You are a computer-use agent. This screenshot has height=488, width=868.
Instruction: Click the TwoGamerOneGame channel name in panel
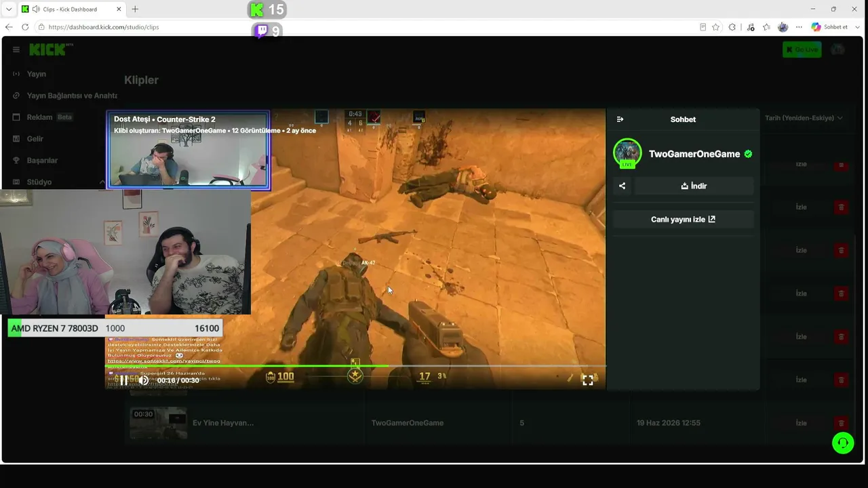coord(694,154)
